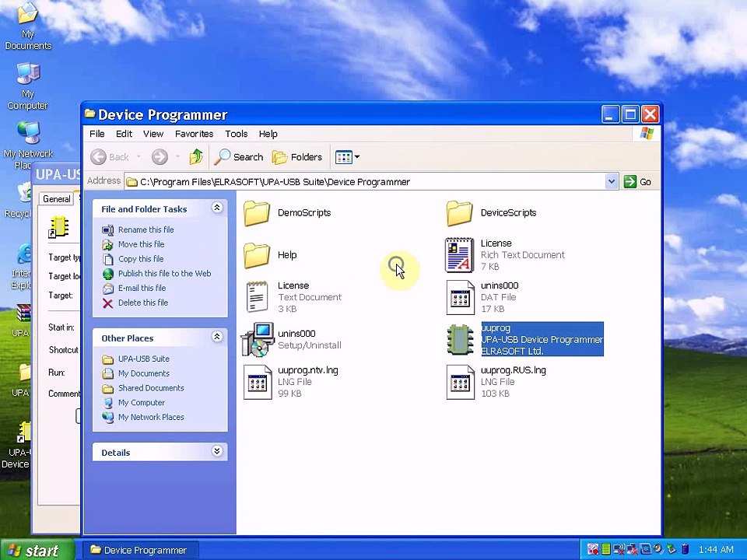Screen dimensions: 747x560
Task: Click the taskbar clock
Action: (x=716, y=550)
